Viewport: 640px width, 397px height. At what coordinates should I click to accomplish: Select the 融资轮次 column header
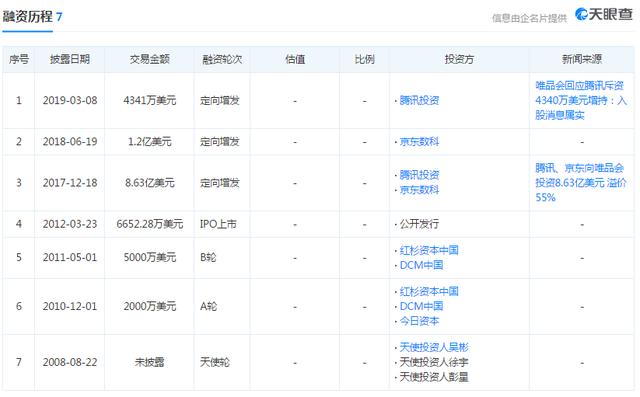click(222, 59)
